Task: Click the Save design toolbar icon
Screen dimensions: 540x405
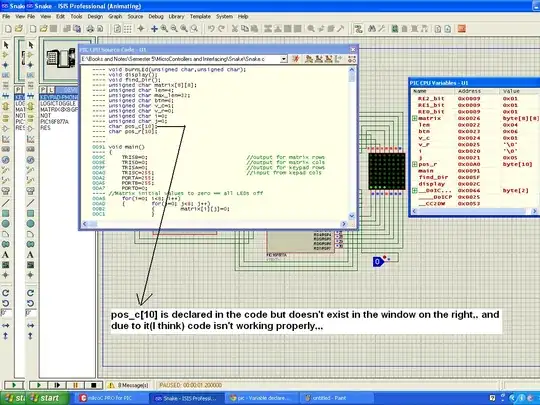Action: click(x=53, y=29)
